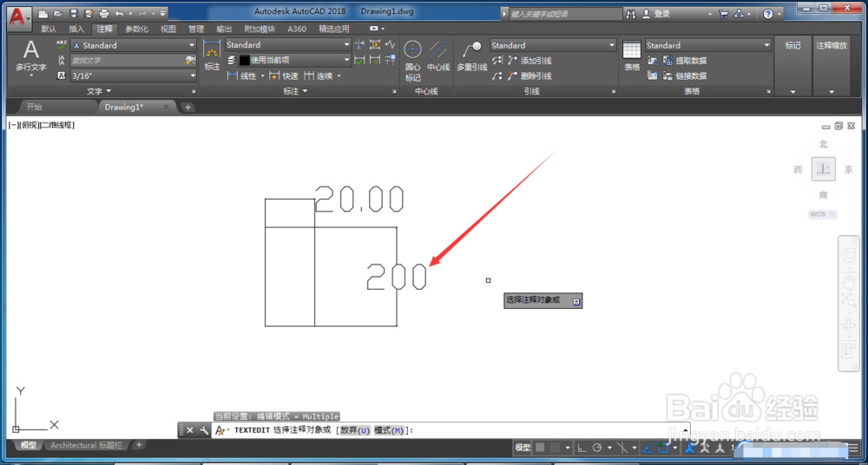Click the Centerline (中心线) tool
This screenshot has height=465, width=868.
pyautogui.click(x=438, y=56)
